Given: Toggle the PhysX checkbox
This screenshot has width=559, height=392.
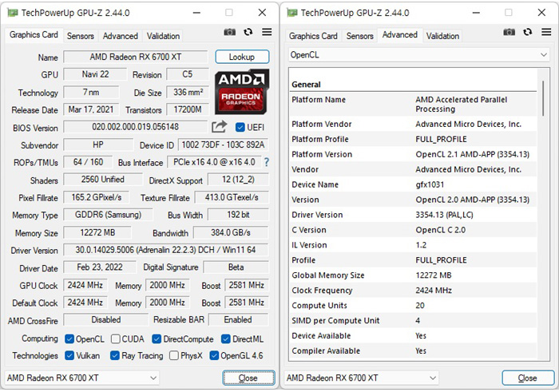Looking at the screenshot, I should [x=174, y=355].
